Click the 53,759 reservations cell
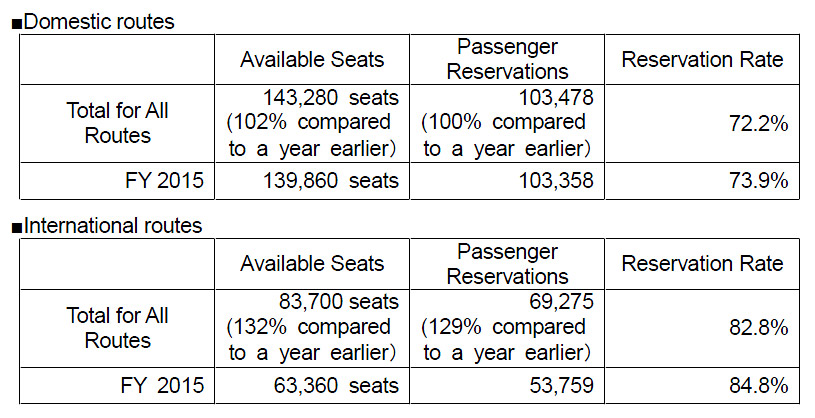 point(507,385)
